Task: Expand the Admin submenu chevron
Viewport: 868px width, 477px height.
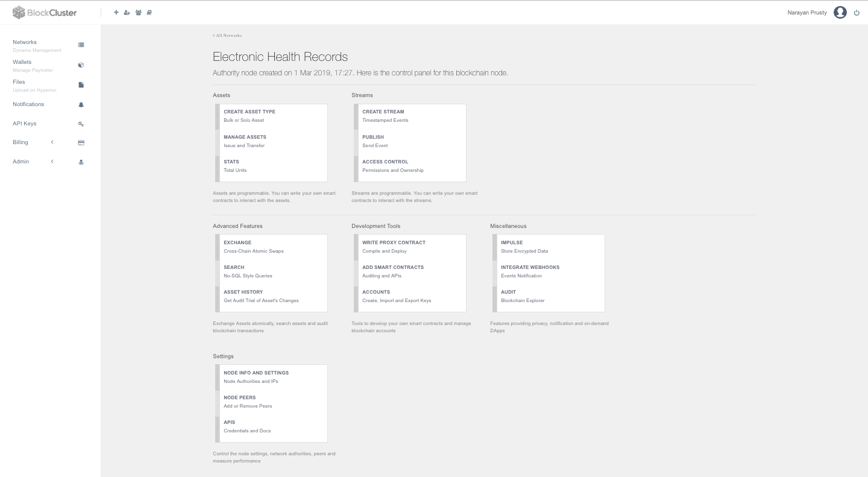Action: 52,162
